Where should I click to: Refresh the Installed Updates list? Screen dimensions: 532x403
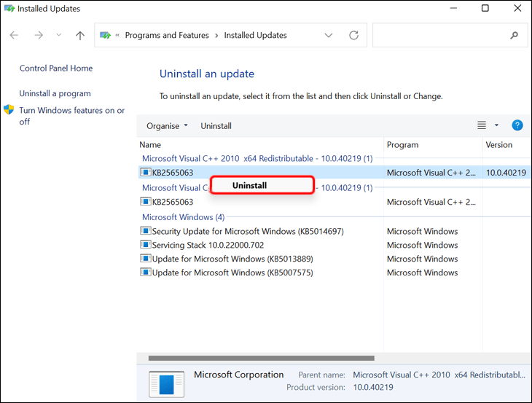click(x=354, y=35)
